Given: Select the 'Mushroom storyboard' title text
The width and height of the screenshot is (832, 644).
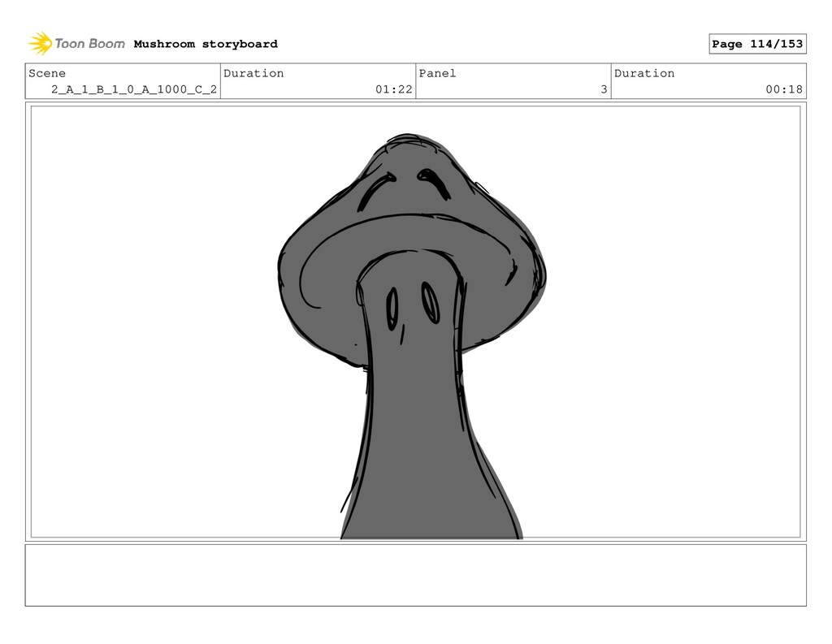Looking at the screenshot, I should 206,44.
